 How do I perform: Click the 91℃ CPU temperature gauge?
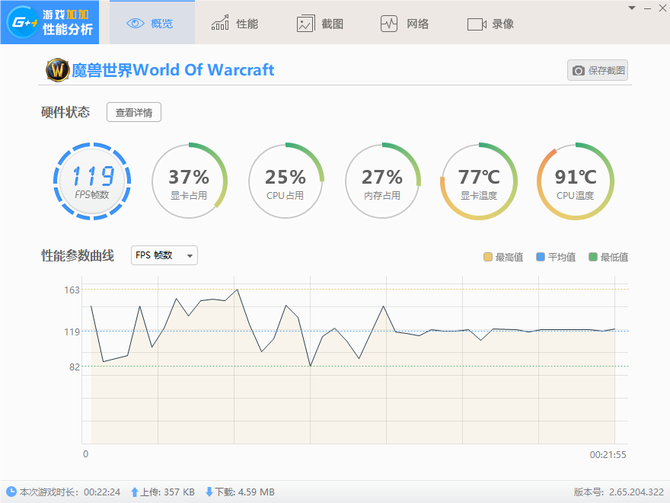576,181
